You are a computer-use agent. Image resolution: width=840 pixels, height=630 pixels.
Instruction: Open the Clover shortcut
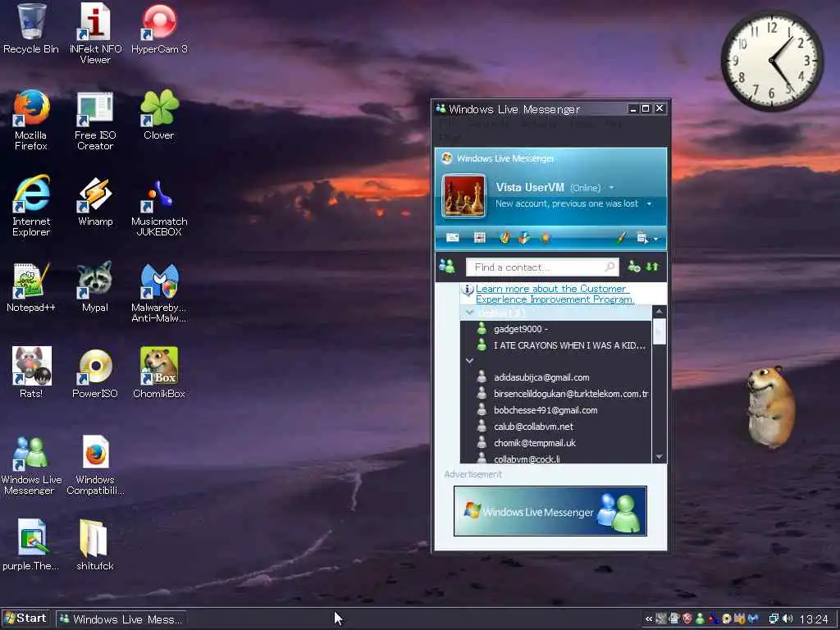point(159,115)
